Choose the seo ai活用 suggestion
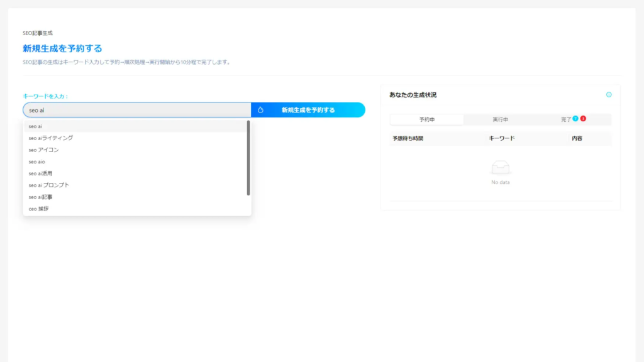 coord(136,173)
